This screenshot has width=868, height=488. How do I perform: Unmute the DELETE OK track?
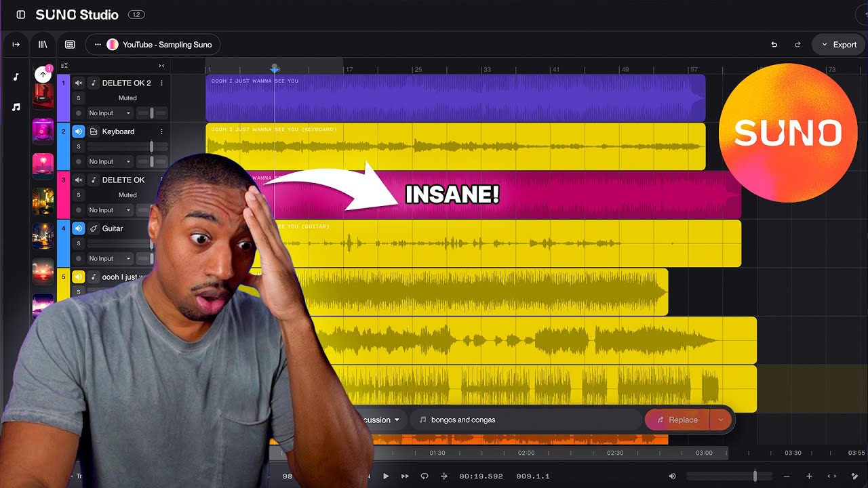tap(79, 180)
